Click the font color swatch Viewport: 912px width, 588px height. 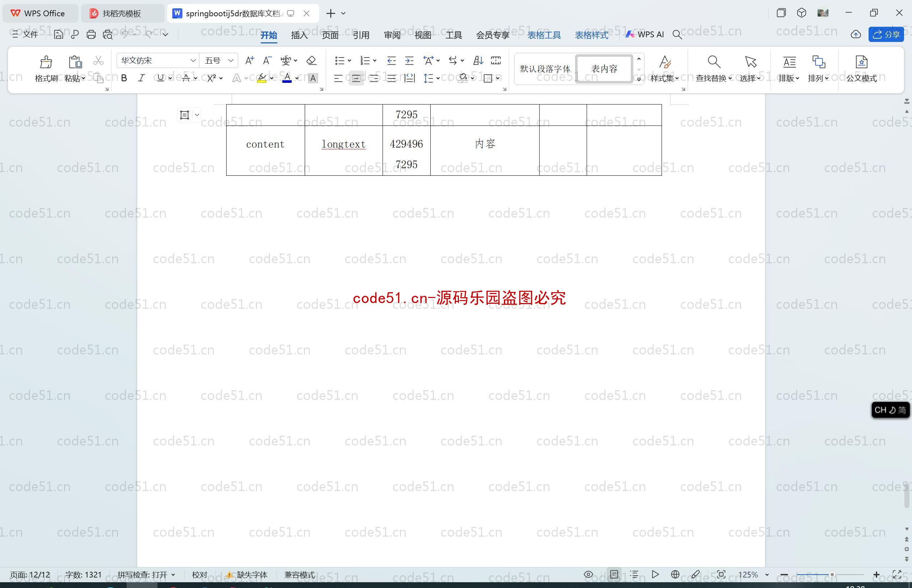point(287,79)
